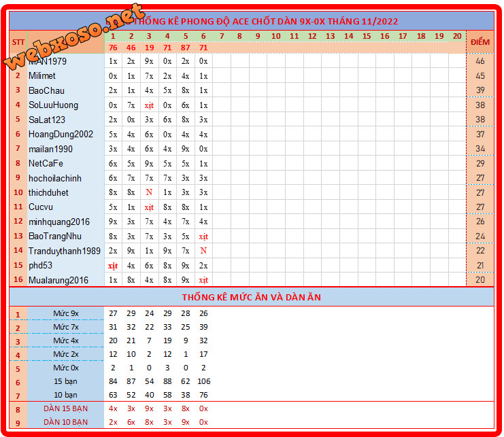Click red xịt cell in BaoTrangNhu row
Viewport: 504px width, 437px height.
tap(203, 237)
